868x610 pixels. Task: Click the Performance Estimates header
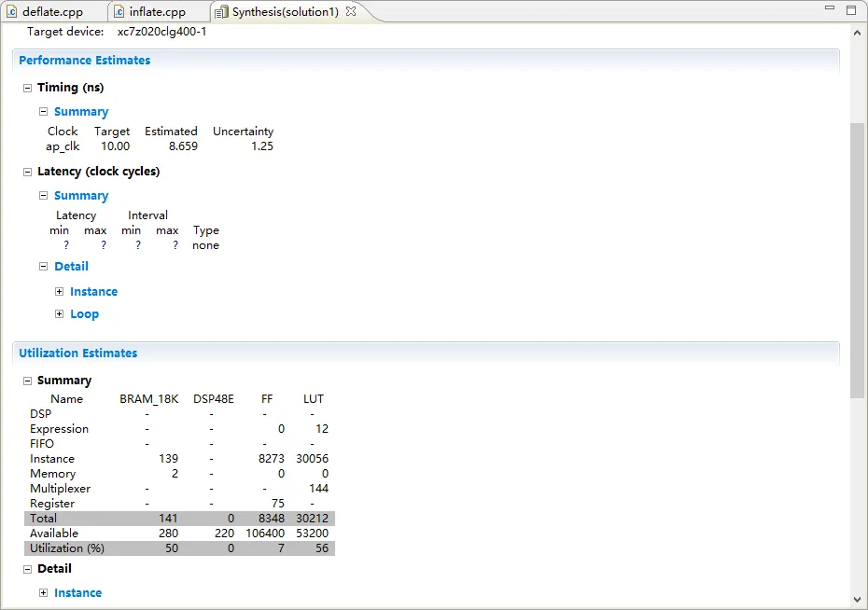[x=85, y=61]
